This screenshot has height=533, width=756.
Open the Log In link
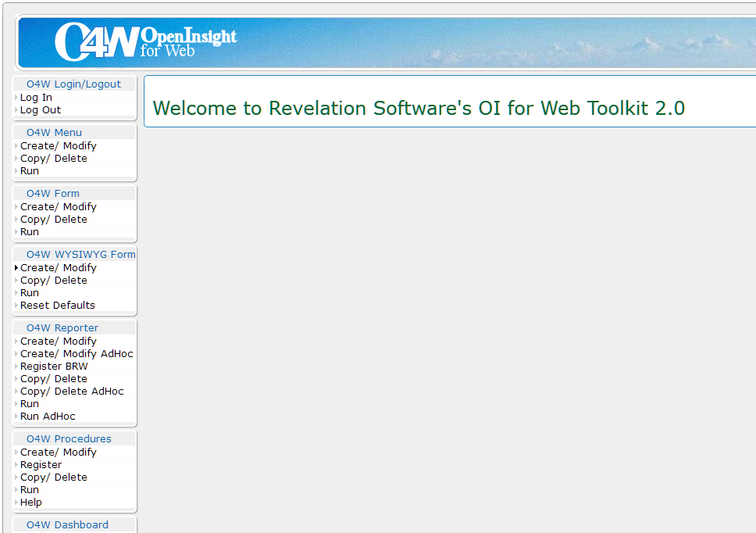[36, 98]
